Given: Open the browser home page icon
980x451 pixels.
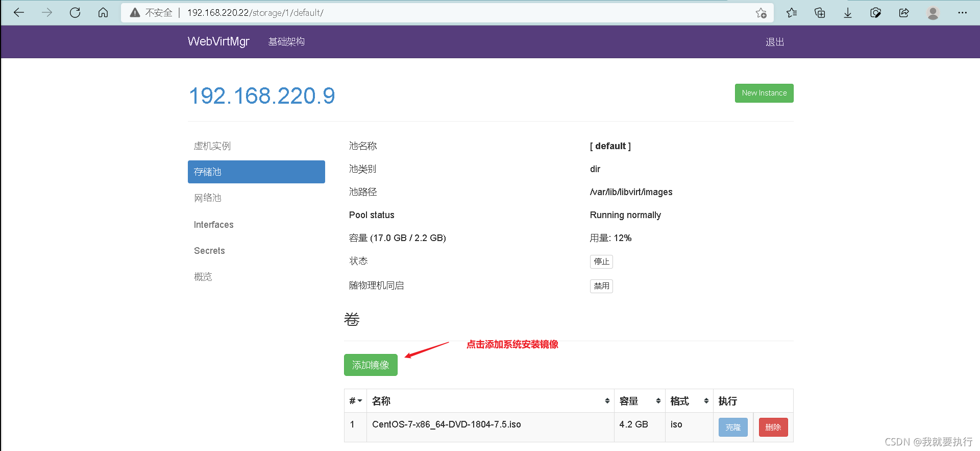Looking at the screenshot, I should pyautogui.click(x=103, y=13).
